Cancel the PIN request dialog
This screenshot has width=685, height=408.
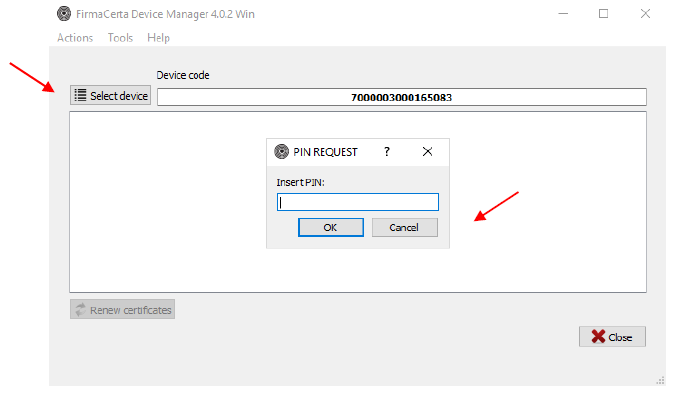(405, 228)
